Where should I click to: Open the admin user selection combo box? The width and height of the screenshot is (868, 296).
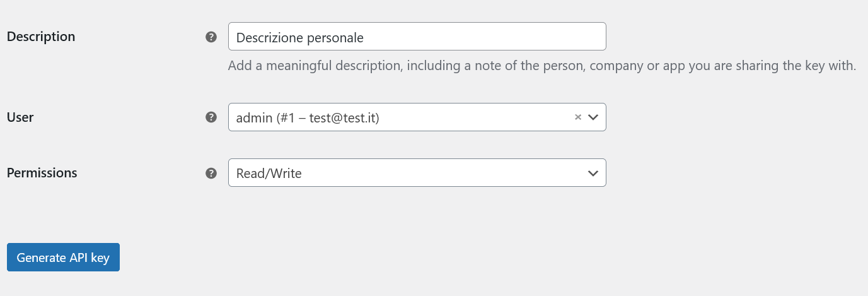click(417, 117)
